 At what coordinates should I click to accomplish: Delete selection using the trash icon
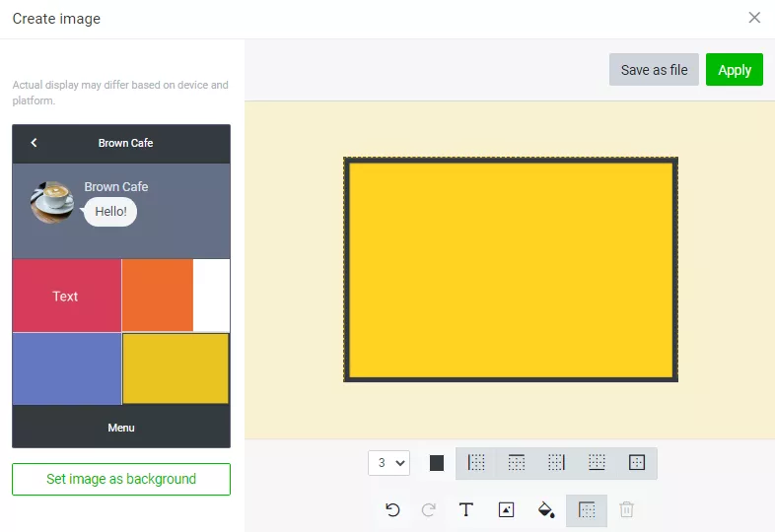627,509
